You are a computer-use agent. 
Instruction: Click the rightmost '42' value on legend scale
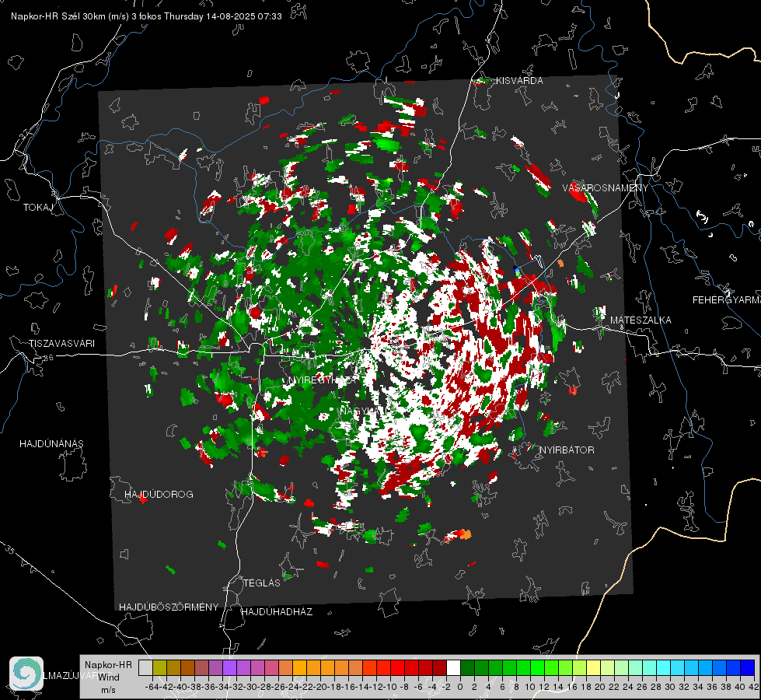(x=753, y=687)
